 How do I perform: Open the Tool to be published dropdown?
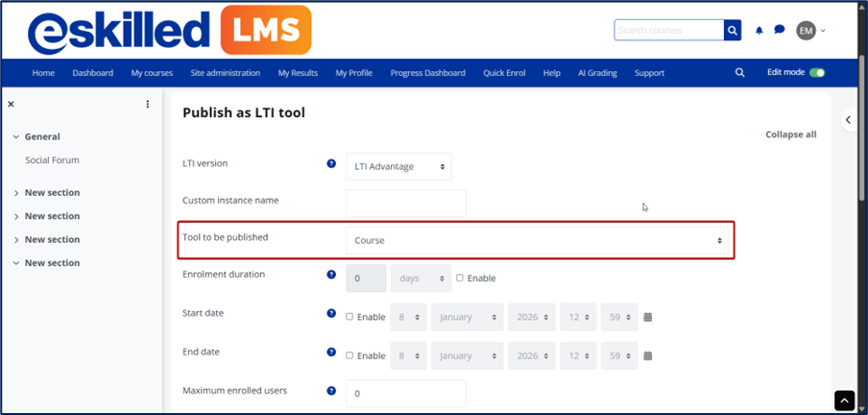tap(538, 240)
